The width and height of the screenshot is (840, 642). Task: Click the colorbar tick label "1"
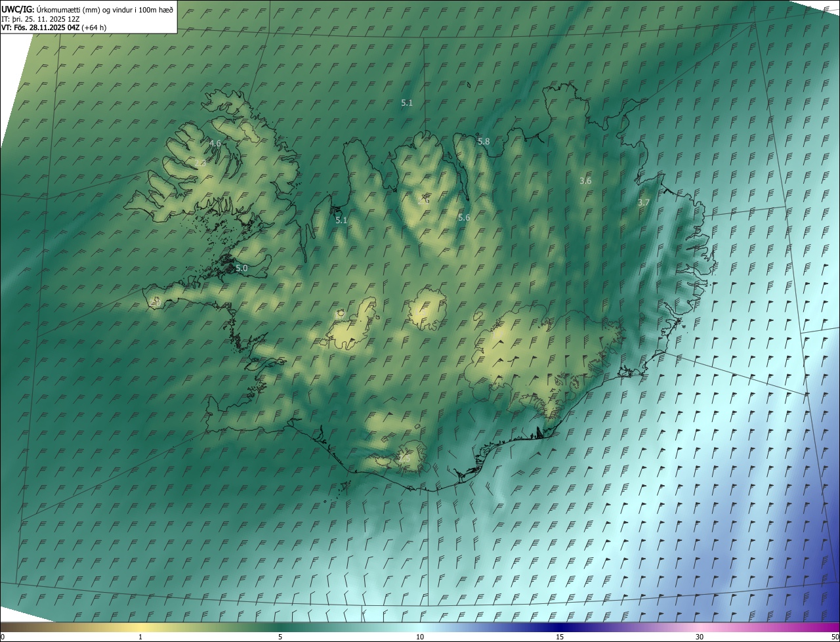point(140,637)
